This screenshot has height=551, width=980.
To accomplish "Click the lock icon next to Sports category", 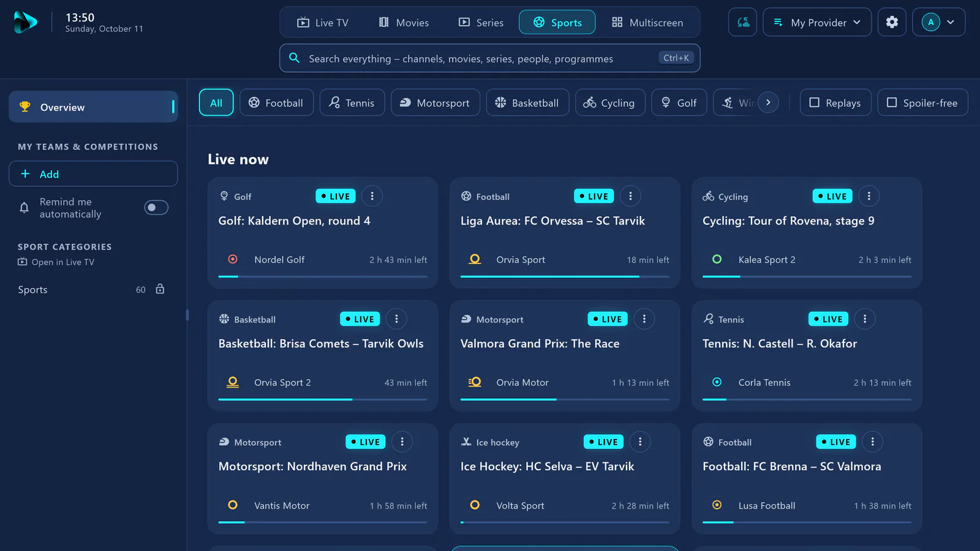I will click(x=160, y=289).
